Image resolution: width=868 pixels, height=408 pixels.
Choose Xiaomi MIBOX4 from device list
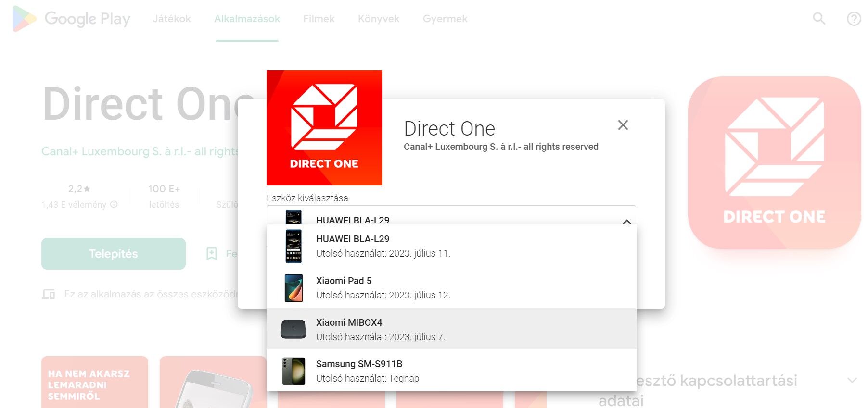coord(451,329)
